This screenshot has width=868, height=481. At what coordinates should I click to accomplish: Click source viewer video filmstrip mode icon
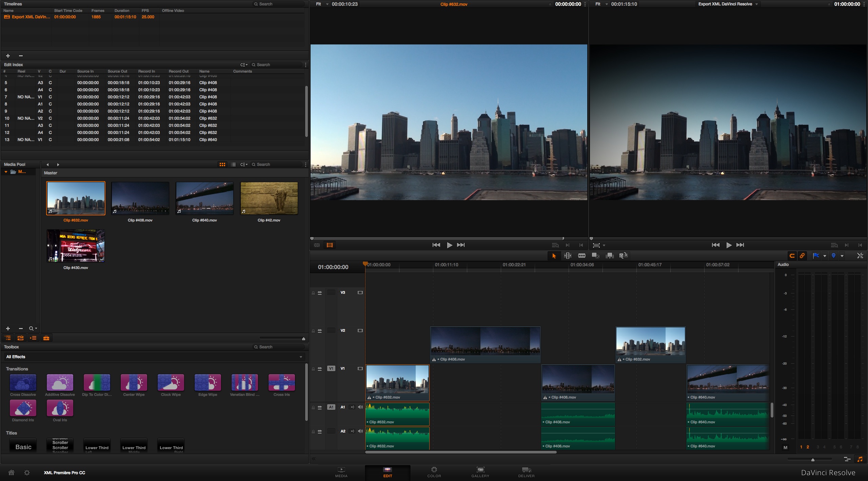pos(330,245)
